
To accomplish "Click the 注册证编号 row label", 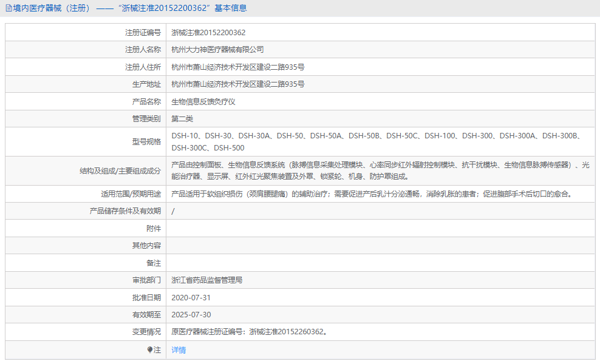I will [x=143, y=33].
